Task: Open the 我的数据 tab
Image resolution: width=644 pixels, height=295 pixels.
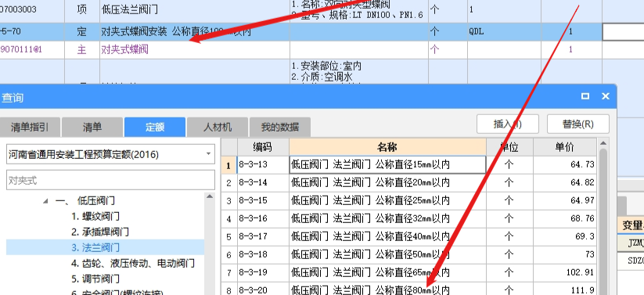Action: coord(280,127)
